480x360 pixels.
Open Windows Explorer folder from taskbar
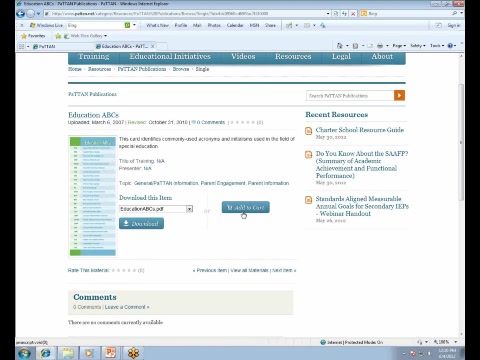[x=68, y=353]
